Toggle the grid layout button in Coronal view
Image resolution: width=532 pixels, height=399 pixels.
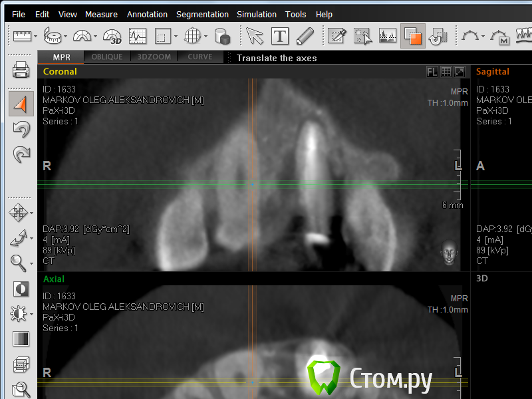click(446, 72)
